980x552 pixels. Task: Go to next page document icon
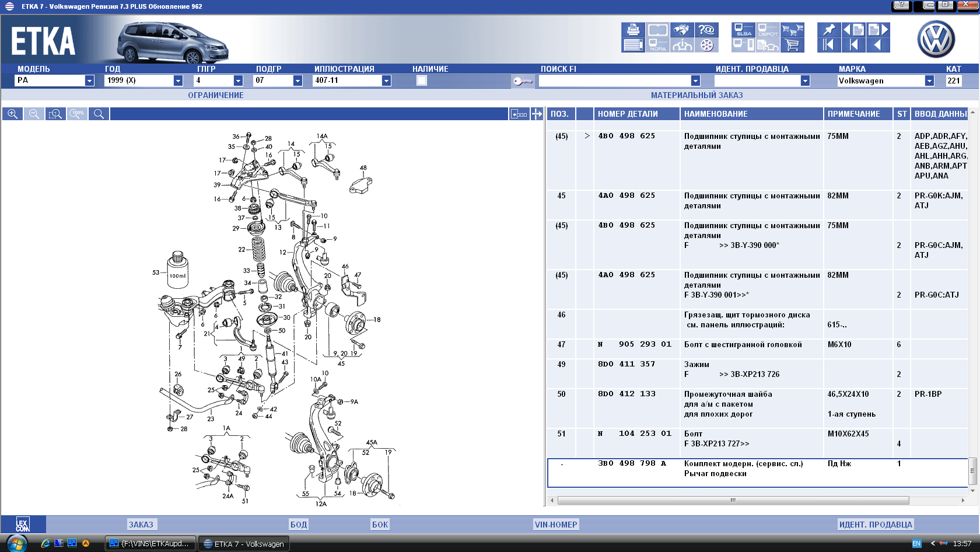[x=878, y=30]
